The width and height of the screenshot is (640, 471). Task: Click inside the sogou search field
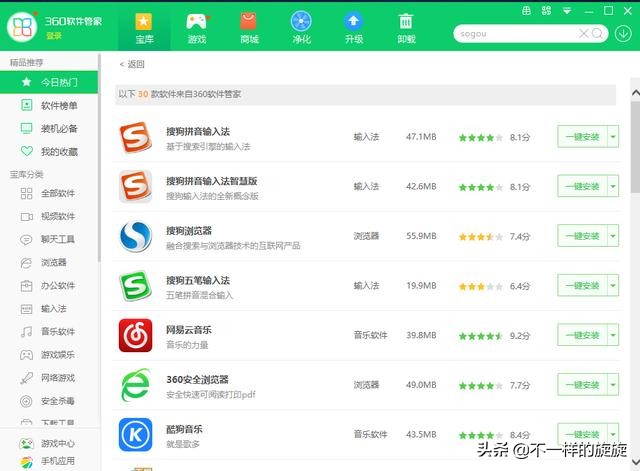[x=516, y=34]
